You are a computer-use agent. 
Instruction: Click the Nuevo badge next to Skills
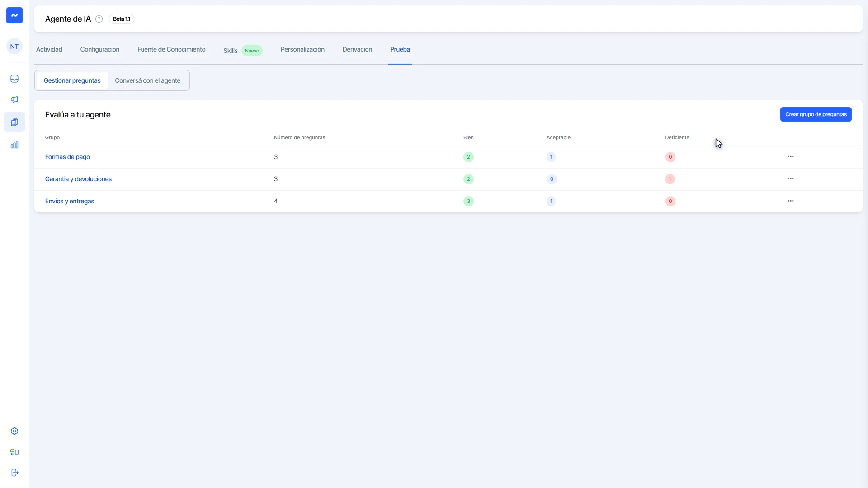[252, 51]
